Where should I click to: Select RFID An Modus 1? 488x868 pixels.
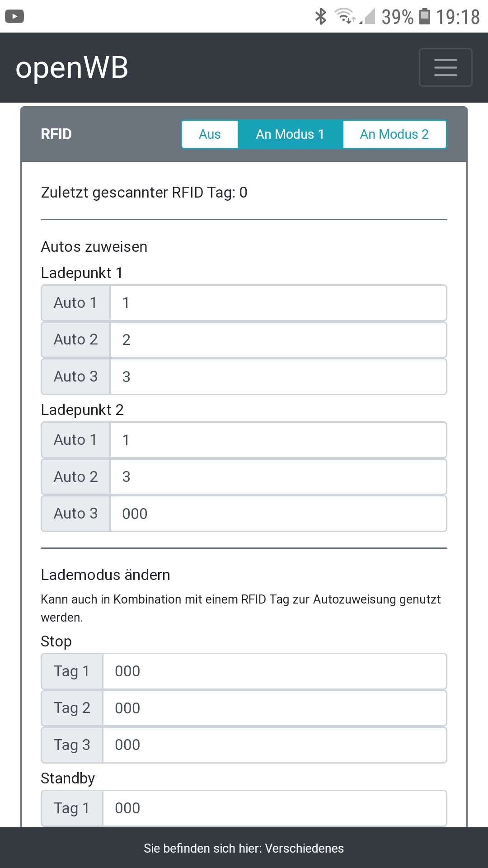[290, 134]
